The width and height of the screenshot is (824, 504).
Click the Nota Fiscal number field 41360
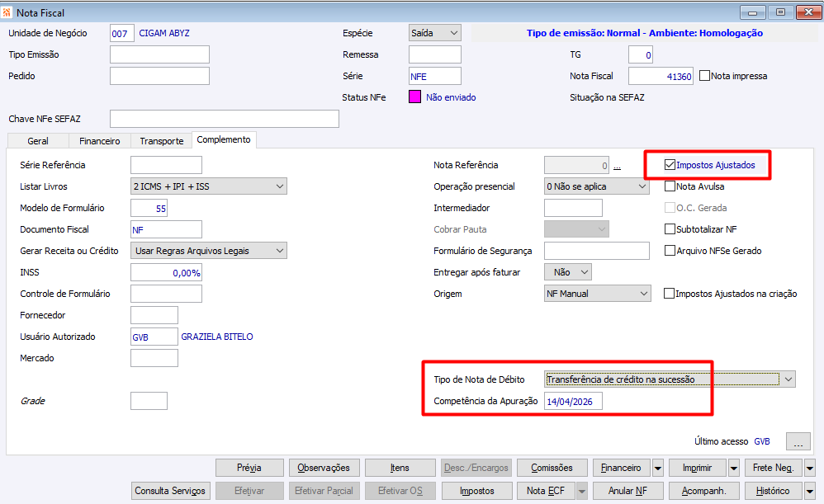661,76
